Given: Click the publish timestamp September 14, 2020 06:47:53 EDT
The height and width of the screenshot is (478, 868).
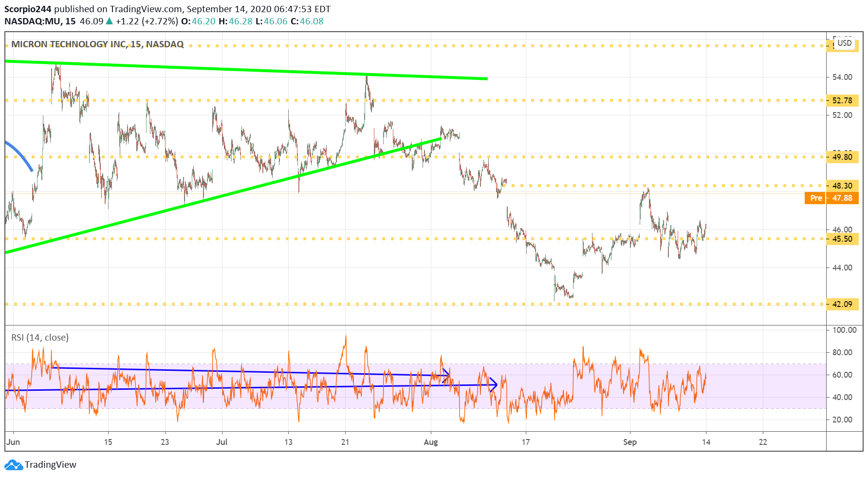Looking at the screenshot, I should (259, 9).
